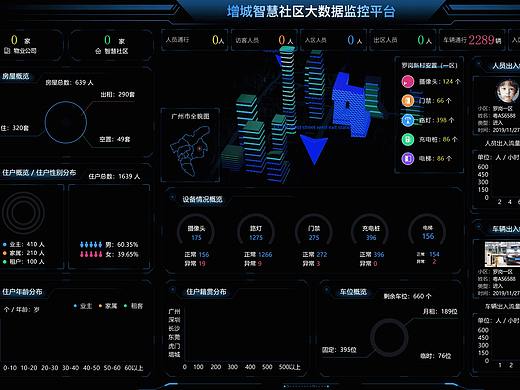
Task: Click the 门禁 275 gauge
Action: point(314,232)
